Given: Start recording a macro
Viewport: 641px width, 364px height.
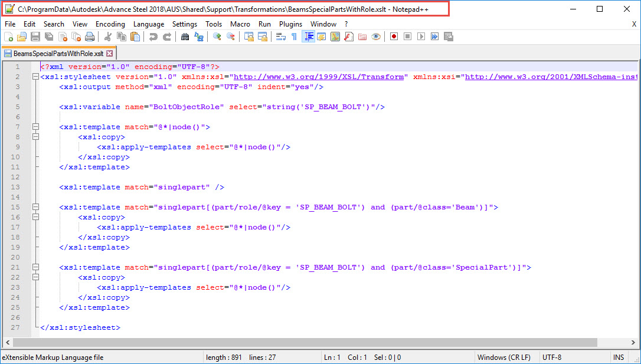Looking at the screenshot, I should 394,36.
